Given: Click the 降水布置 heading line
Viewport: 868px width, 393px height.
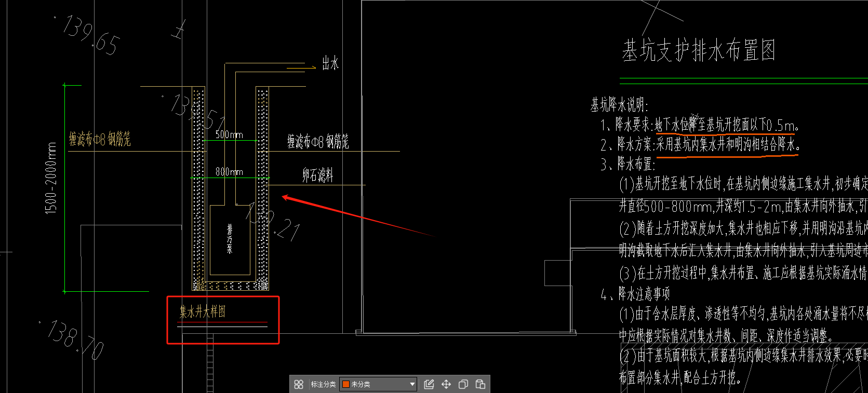Looking at the screenshot, I should click(x=628, y=164).
